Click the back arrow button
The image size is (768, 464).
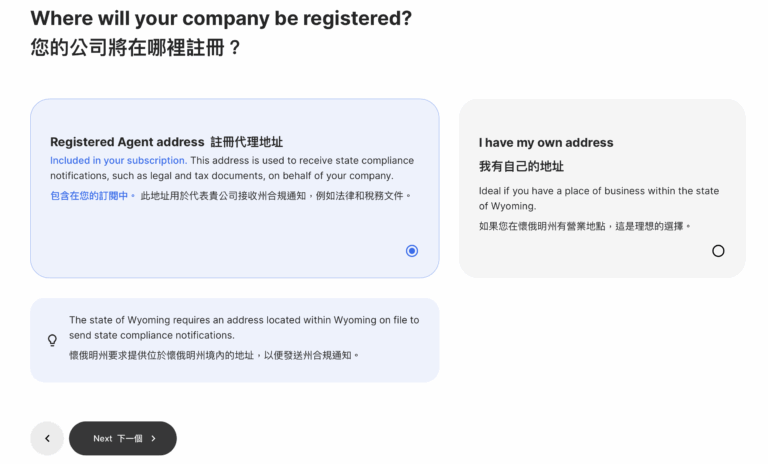(47, 438)
